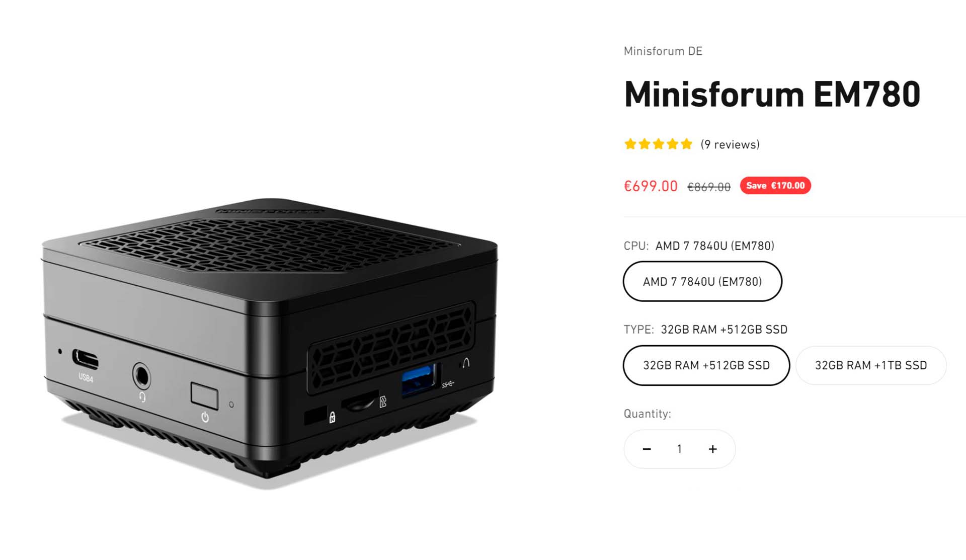Click the Save €170.00 badge
This screenshot has height=560, width=966.
775,185
